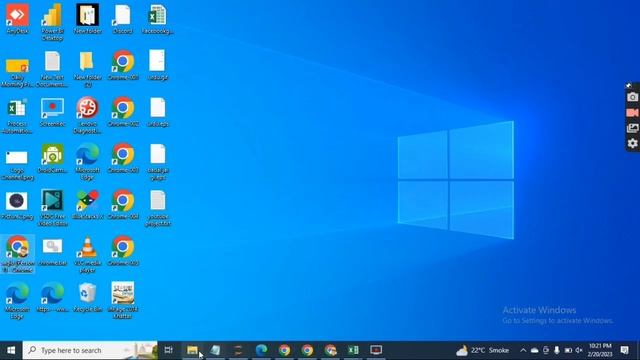Select the Chrome-002 shortcut
The height and width of the screenshot is (360, 640).
tap(122, 112)
